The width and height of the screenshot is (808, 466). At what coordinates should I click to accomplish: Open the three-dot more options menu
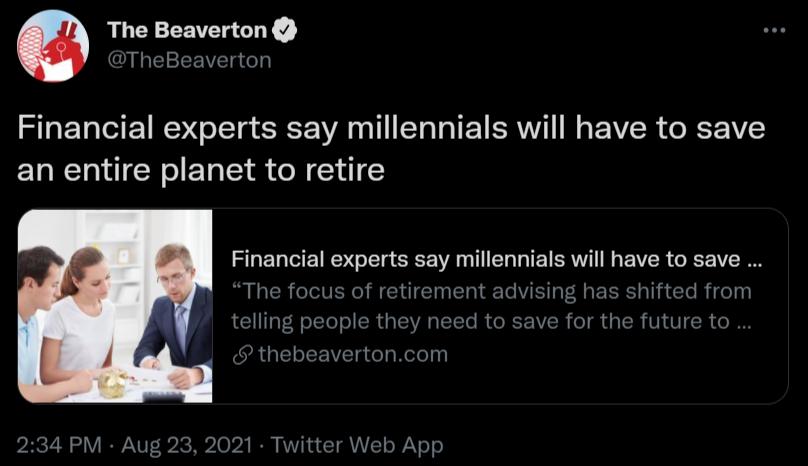[774, 30]
